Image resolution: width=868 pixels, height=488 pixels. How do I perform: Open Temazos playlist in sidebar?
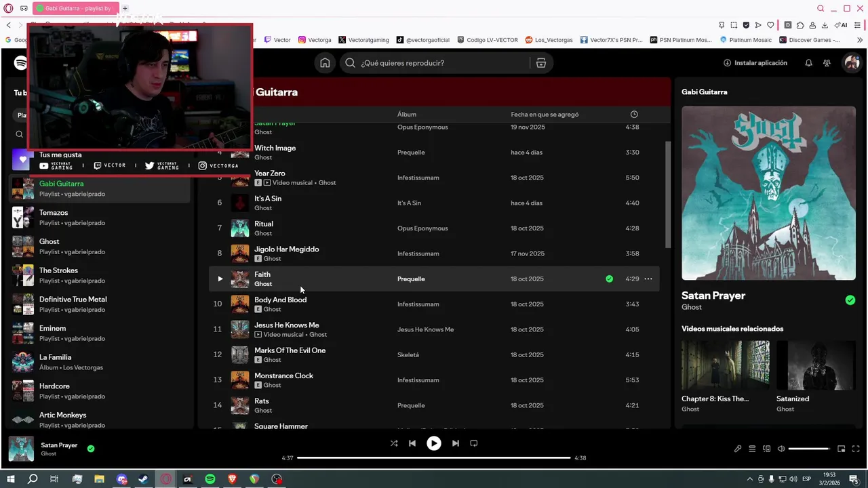(x=100, y=218)
